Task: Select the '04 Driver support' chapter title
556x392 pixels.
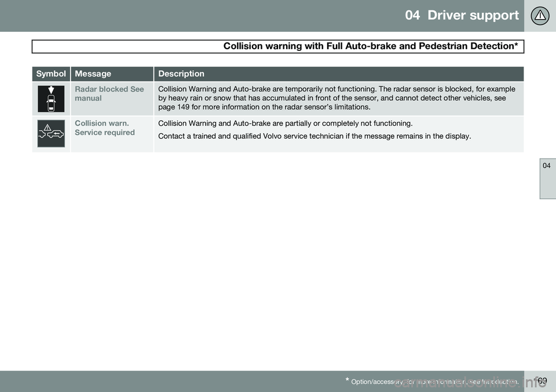Action: pyautogui.click(x=462, y=15)
